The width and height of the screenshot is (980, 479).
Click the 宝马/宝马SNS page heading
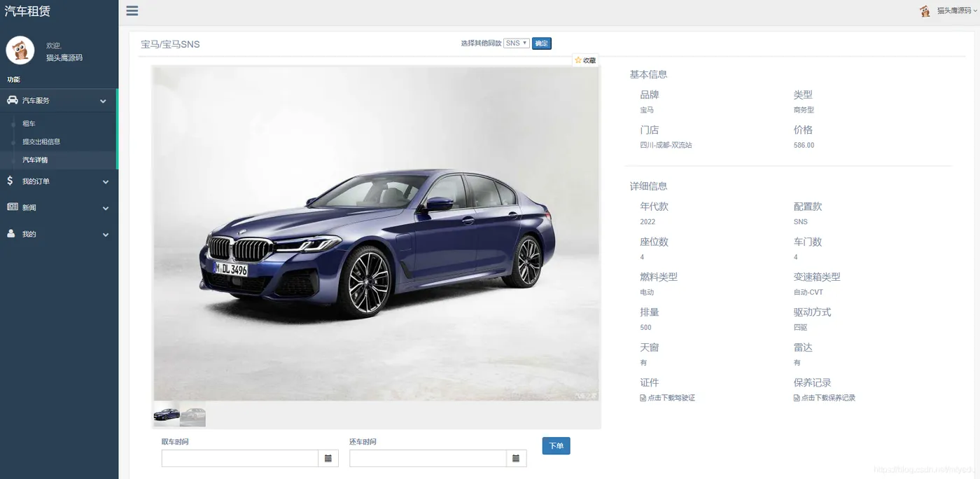[x=170, y=44]
